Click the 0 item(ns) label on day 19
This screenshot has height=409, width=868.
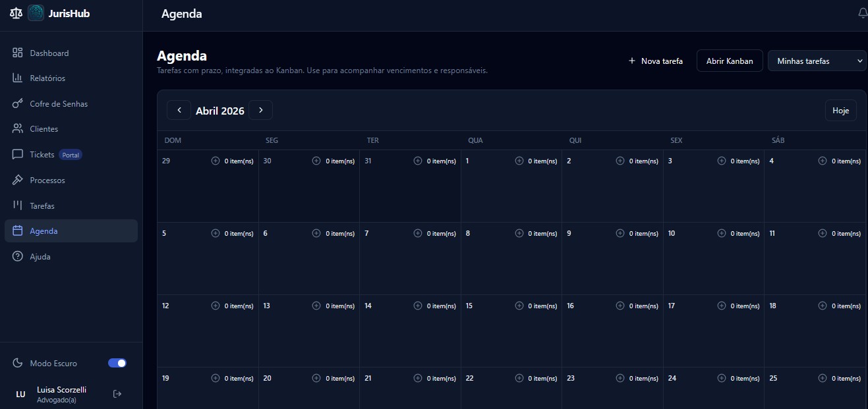tap(239, 379)
